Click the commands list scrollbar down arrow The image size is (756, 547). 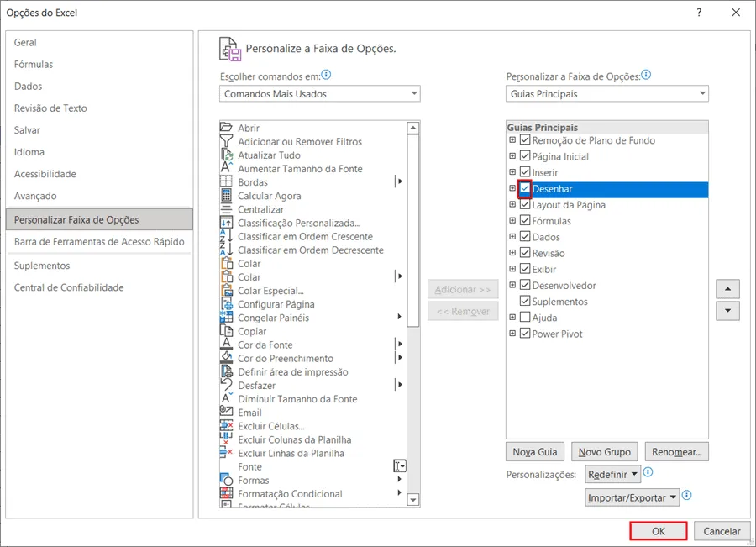pyautogui.click(x=413, y=500)
